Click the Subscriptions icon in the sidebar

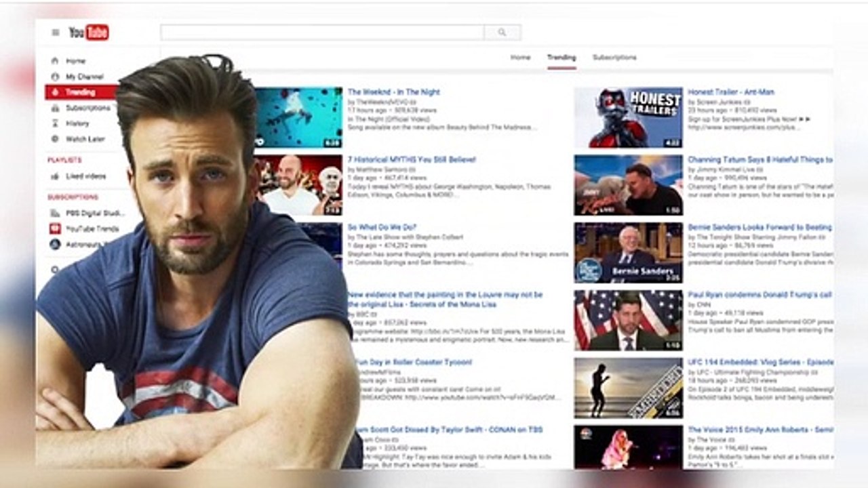click(55, 108)
